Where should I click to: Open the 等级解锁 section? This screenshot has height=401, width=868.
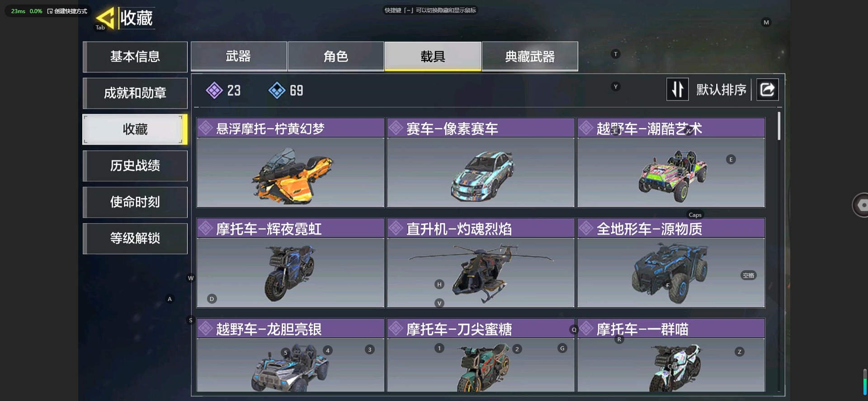(x=135, y=238)
